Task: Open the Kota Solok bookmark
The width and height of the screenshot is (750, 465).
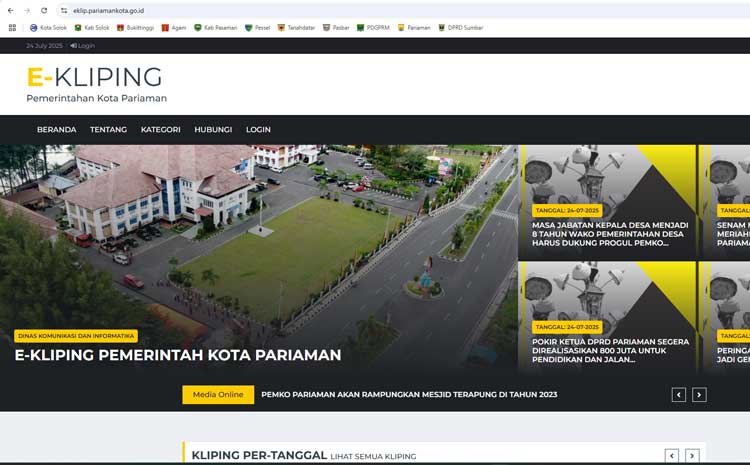Action: pos(48,28)
